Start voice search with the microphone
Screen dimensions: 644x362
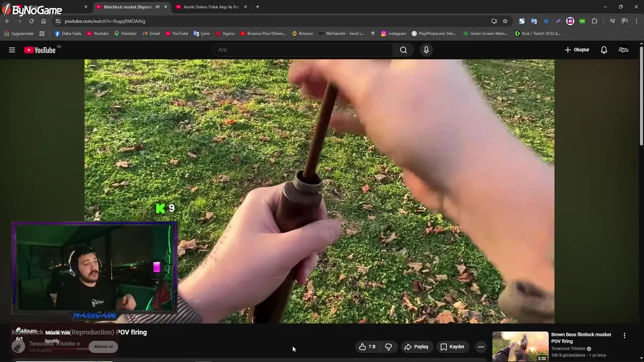[426, 50]
